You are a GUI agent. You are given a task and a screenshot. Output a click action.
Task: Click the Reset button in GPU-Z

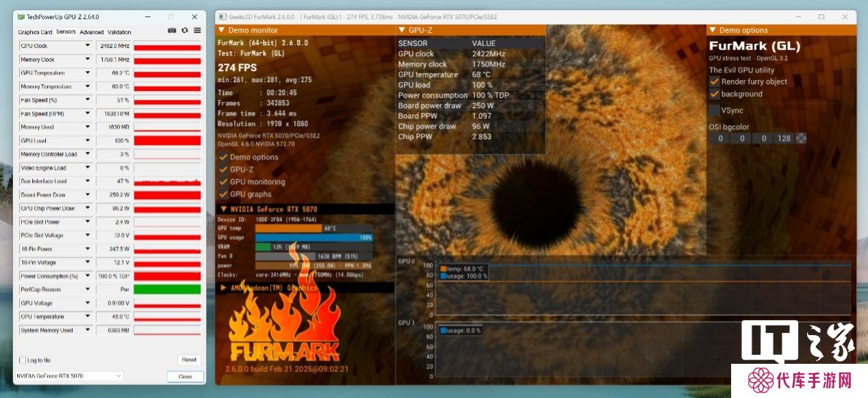click(x=189, y=360)
